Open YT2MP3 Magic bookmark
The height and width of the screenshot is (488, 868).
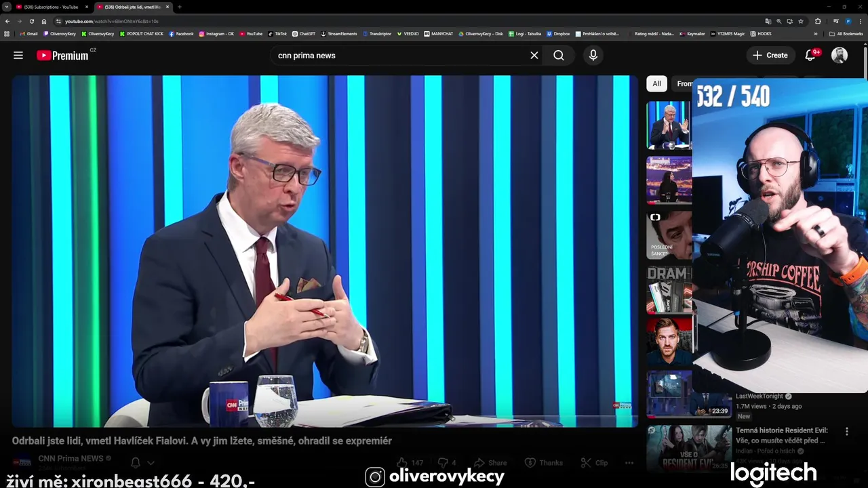pyautogui.click(x=728, y=33)
